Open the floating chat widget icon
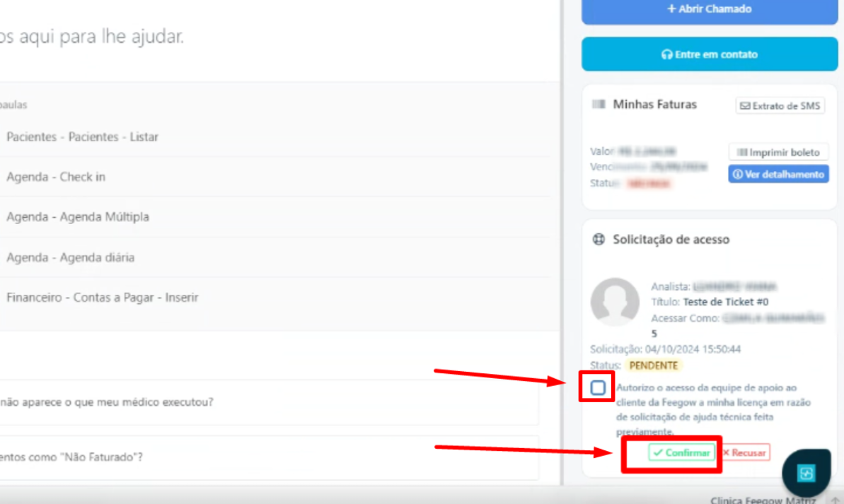The width and height of the screenshot is (844, 504). [x=806, y=473]
